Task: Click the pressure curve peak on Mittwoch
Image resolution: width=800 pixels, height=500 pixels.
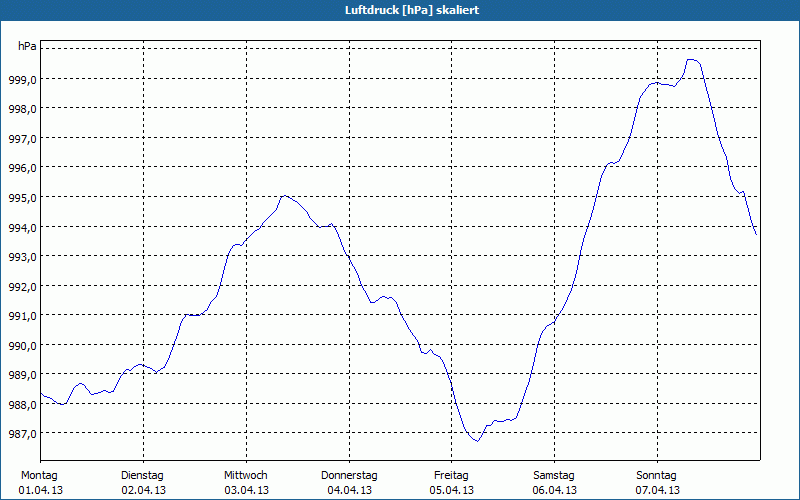Action: [x=285, y=195]
